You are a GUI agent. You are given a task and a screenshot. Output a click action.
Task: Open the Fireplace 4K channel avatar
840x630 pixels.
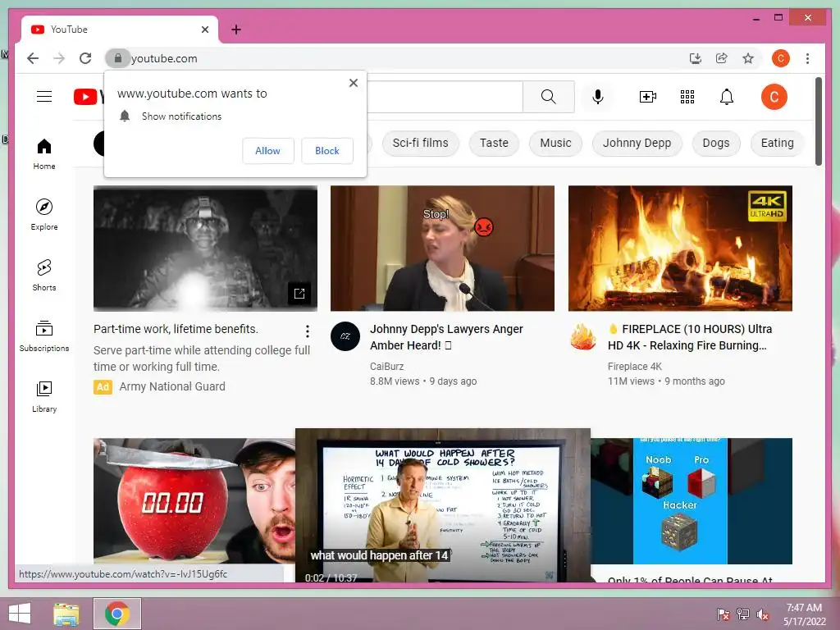point(583,336)
